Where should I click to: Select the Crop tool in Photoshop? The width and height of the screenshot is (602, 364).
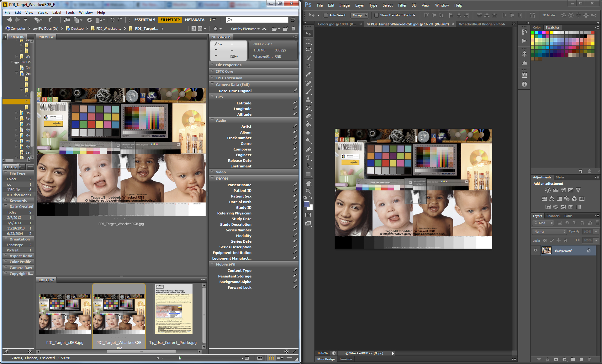(x=309, y=66)
